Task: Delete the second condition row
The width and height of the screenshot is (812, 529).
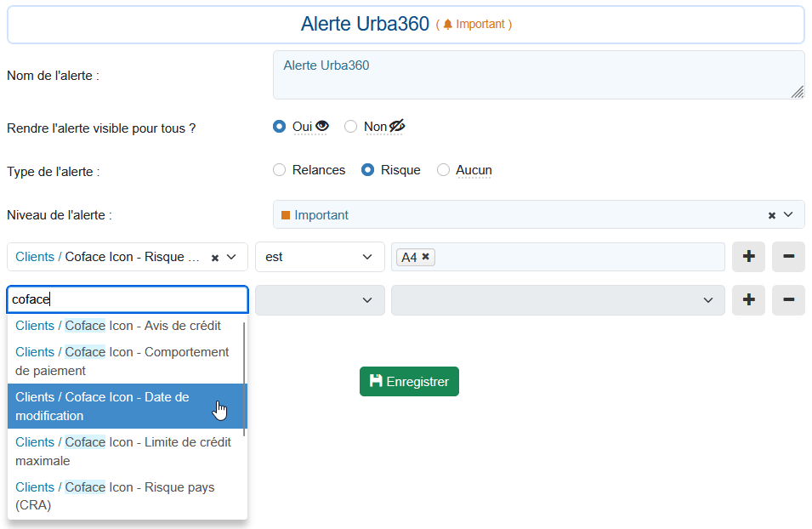Action: 788,299
